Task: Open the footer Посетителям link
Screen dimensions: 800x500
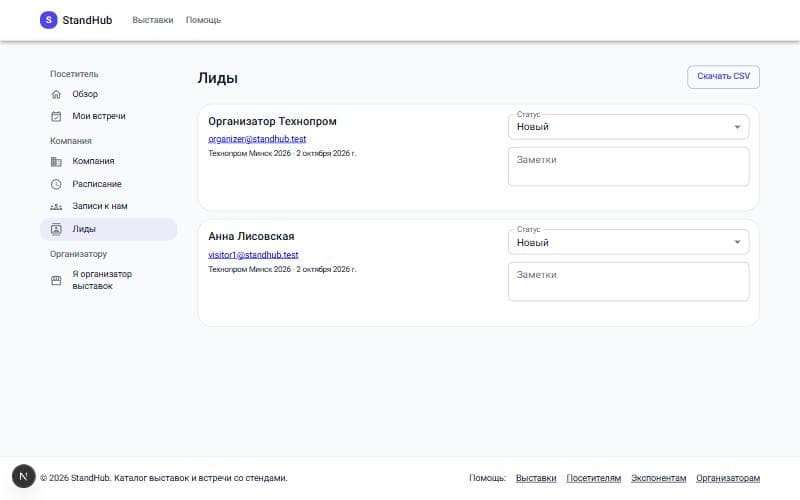Action: coord(593,478)
